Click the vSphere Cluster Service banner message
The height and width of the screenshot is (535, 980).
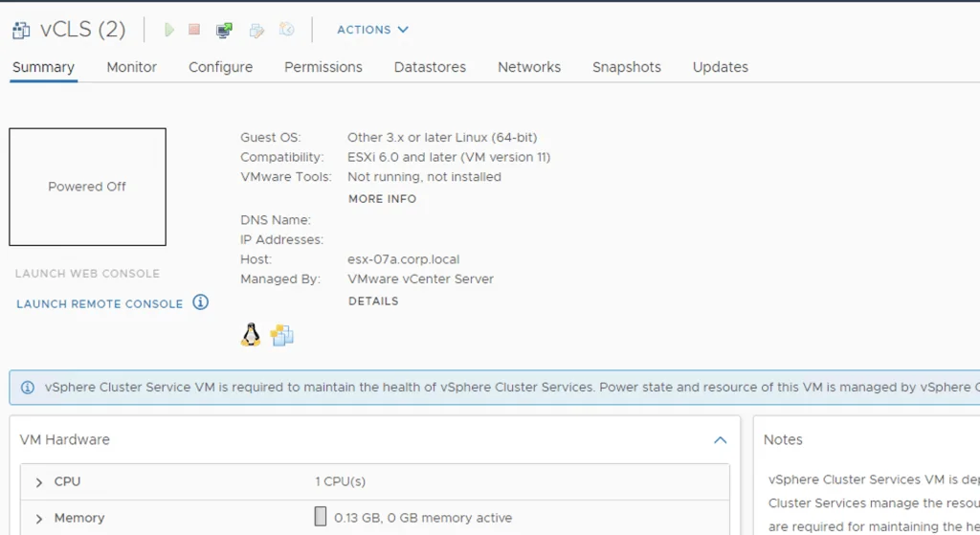click(511, 388)
